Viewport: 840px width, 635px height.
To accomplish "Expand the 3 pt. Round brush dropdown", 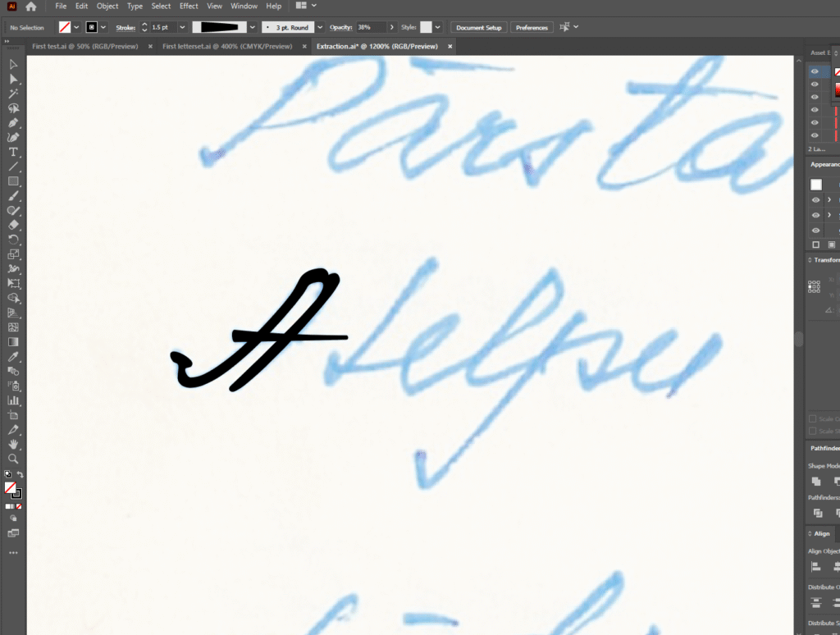I will 320,27.
